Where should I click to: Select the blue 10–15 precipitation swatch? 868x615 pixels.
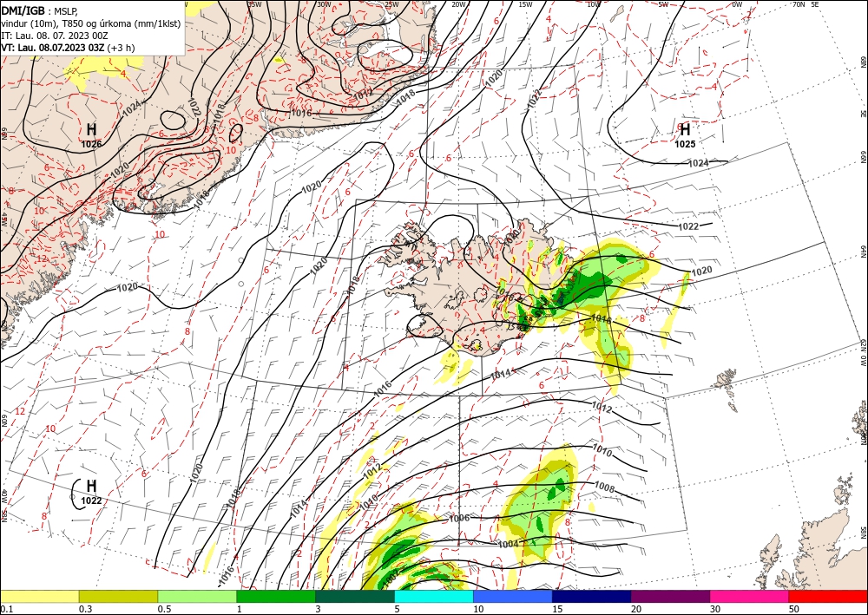point(513,596)
